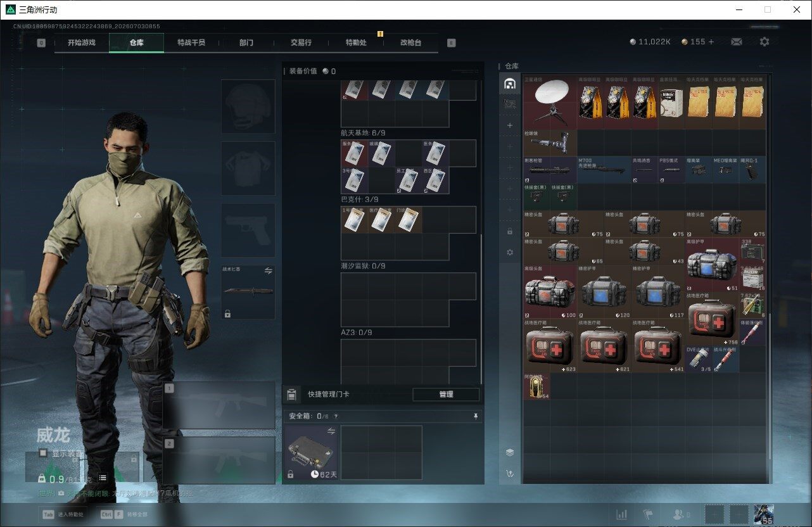Select the 精密头盔 repair kit with 43
812x527 pixels.
click(x=645, y=251)
